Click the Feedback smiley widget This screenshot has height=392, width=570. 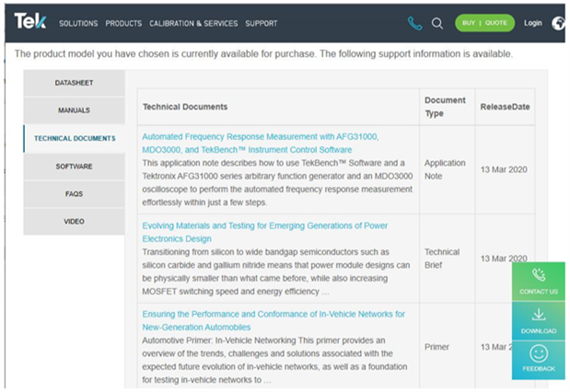pos(539,359)
